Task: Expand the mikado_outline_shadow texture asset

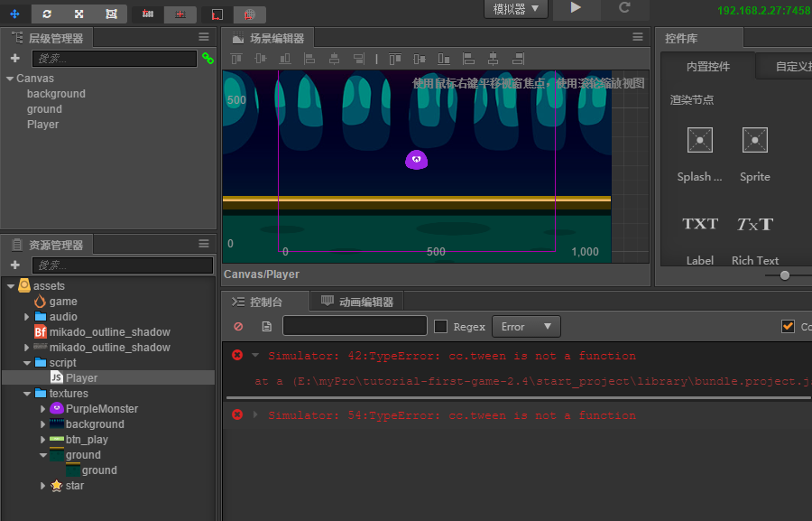Action: click(x=26, y=348)
